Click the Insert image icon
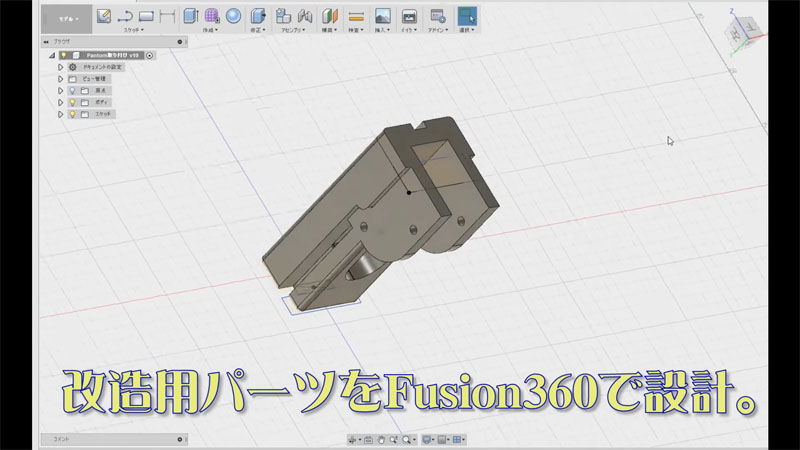 coord(383,16)
